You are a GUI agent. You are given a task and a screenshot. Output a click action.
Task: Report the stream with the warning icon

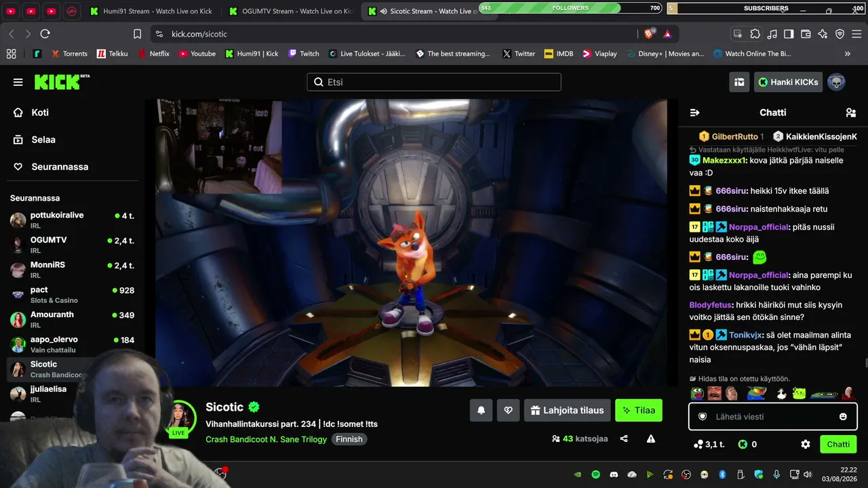[651, 439]
